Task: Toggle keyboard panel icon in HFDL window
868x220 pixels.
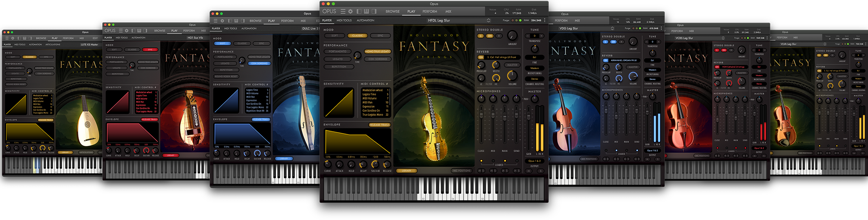Action: coord(366,11)
